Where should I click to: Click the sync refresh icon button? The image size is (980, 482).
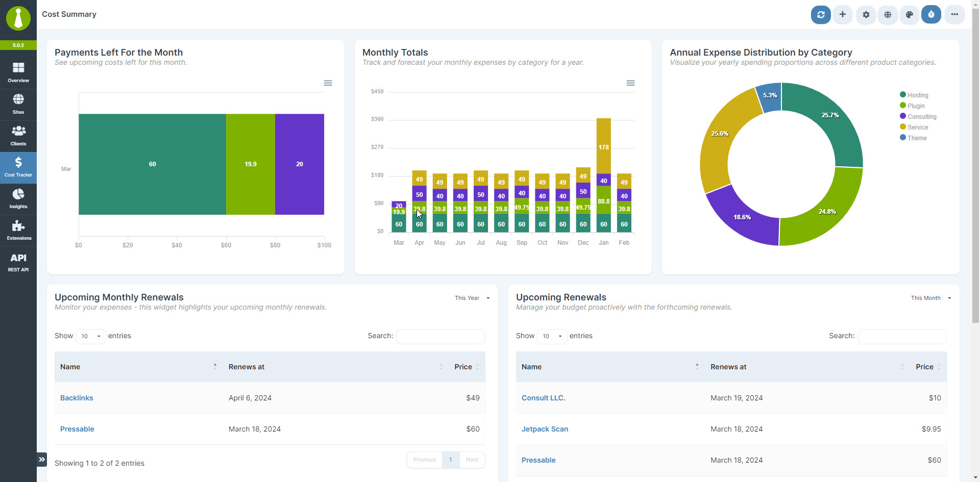[x=821, y=15]
